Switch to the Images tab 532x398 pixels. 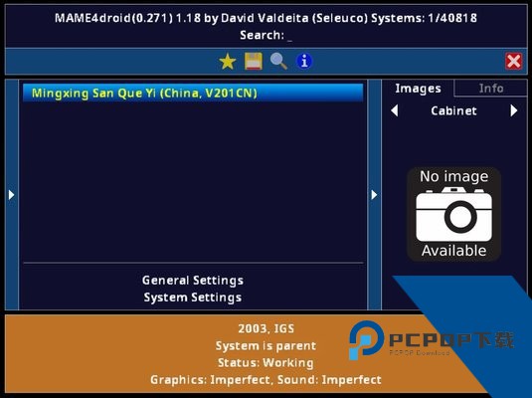coord(418,89)
